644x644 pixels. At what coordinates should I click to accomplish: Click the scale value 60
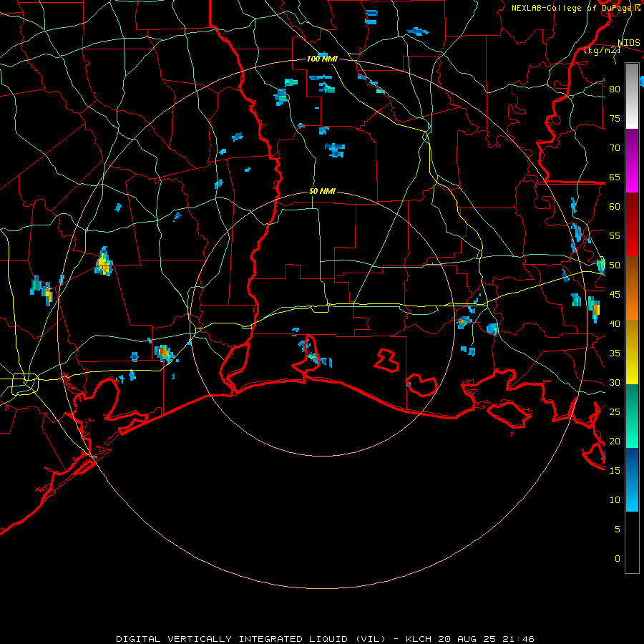615,207
